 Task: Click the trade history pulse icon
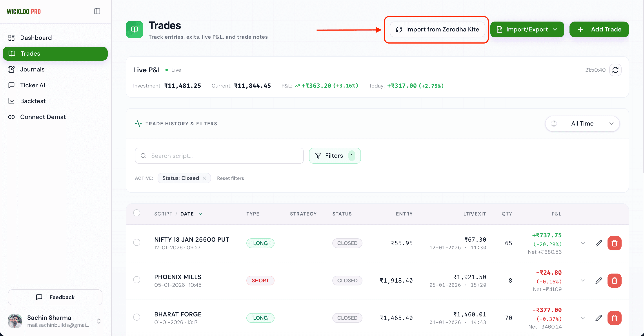pos(138,124)
